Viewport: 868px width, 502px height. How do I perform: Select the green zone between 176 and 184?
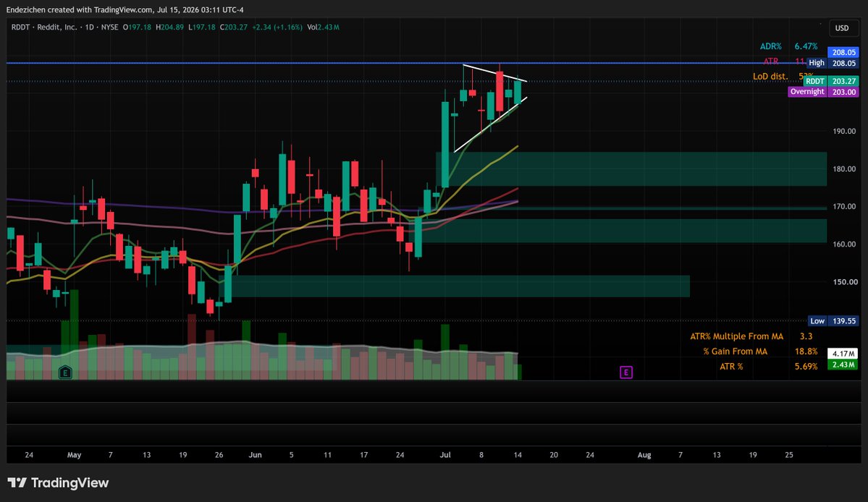click(631, 169)
